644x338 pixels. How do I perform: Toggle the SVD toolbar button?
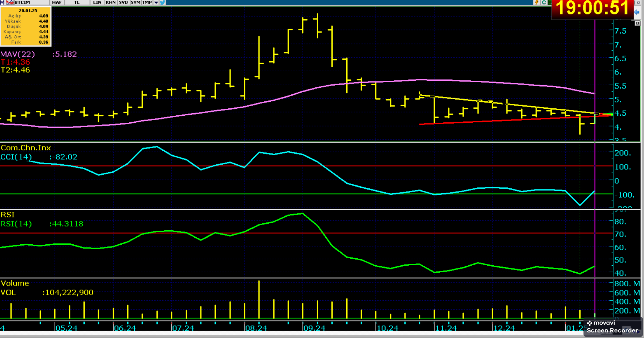123,2
